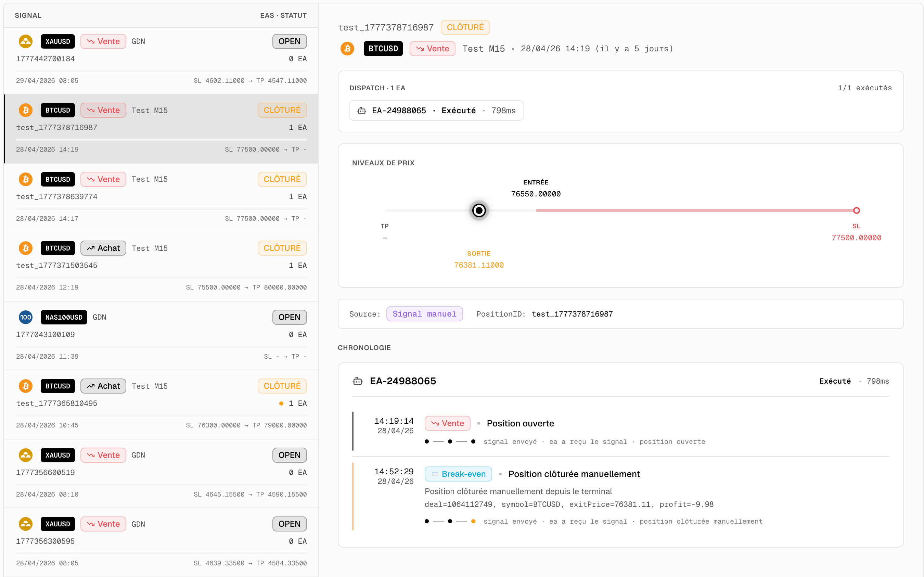This screenshot has width=924, height=577.
Task: Click the exit price 76381.11000
Action: click(x=479, y=265)
